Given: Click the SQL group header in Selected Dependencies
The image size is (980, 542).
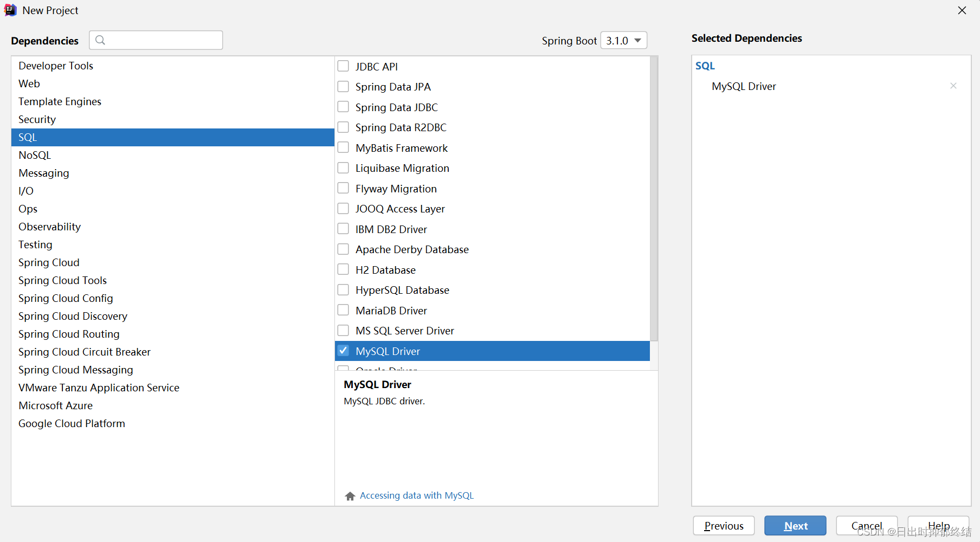Looking at the screenshot, I should 705,66.
